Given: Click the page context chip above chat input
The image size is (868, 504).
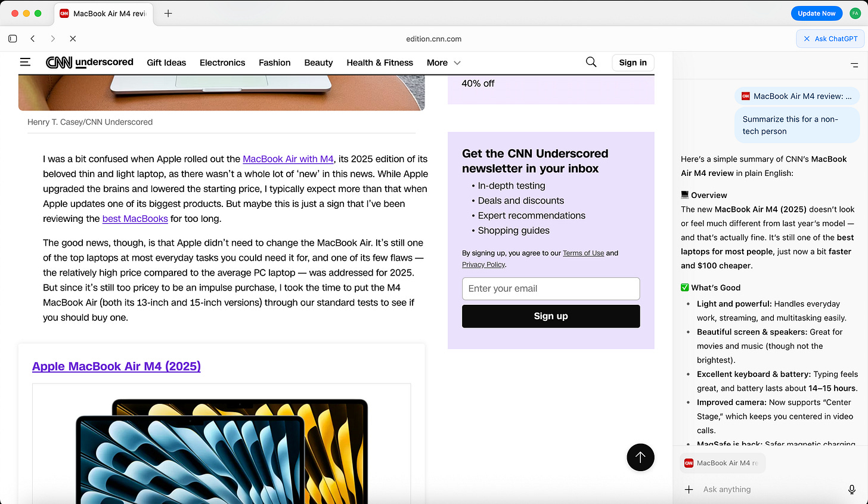Looking at the screenshot, I should (x=723, y=463).
